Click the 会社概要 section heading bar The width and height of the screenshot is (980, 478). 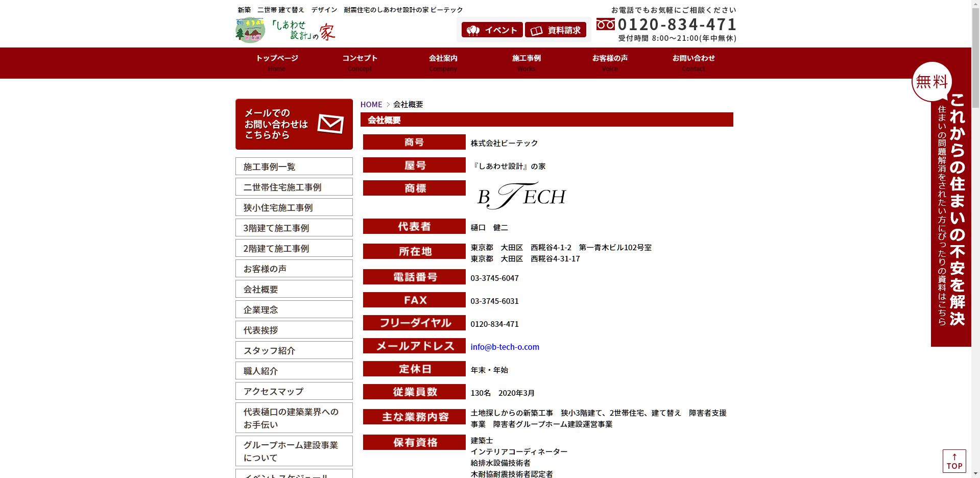pos(547,119)
